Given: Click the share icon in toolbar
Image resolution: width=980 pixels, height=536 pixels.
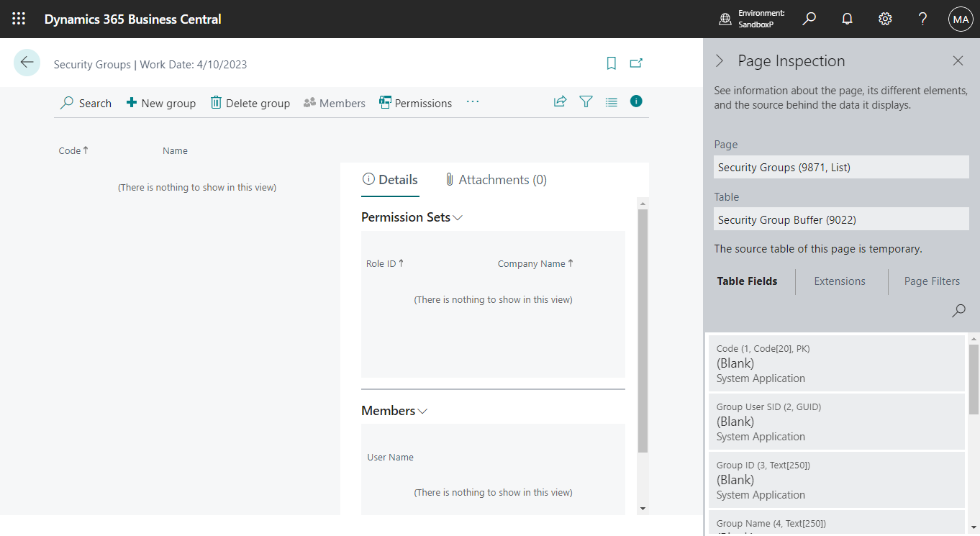Looking at the screenshot, I should coord(560,102).
